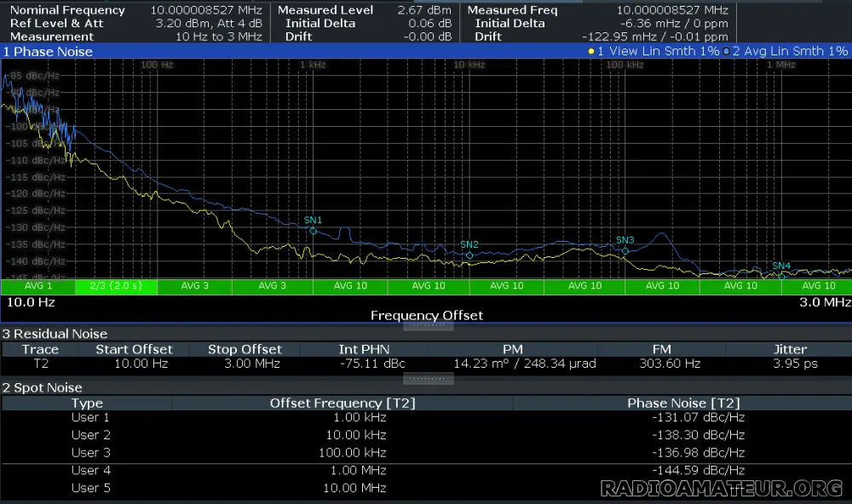The width and height of the screenshot is (852, 504).
Task: Click the splitter handle above Spot Noise
Action: tap(429, 379)
